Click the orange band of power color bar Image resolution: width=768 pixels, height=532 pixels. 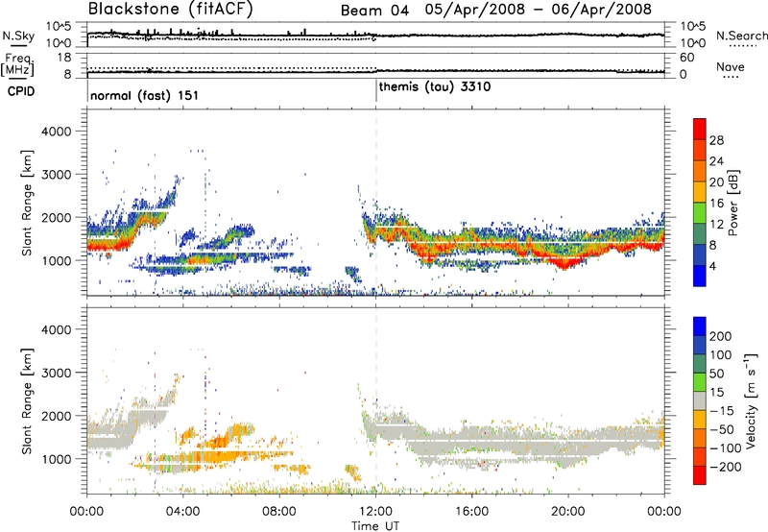(700, 171)
